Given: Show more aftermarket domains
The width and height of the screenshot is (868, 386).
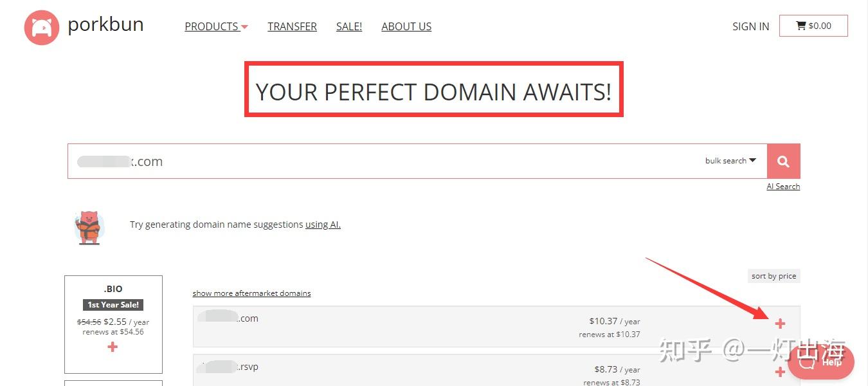Looking at the screenshot, I should (251, 293).
